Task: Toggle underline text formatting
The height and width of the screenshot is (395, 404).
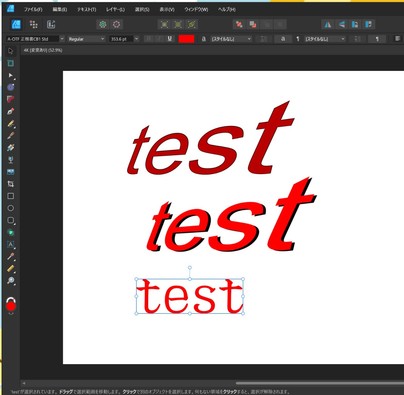Action: [170, 39]
